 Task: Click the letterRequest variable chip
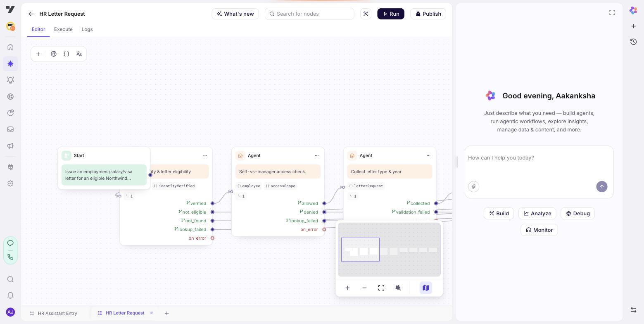tap(366, 186)
